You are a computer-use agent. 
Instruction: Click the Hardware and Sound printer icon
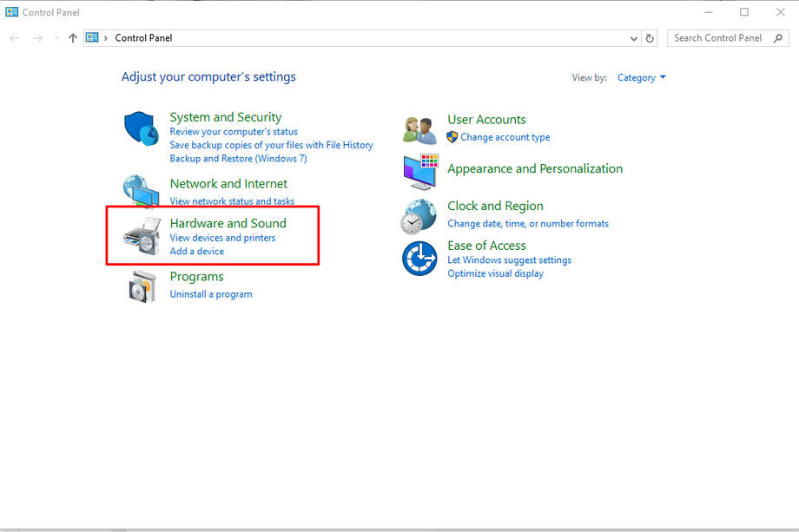(142, 236)
